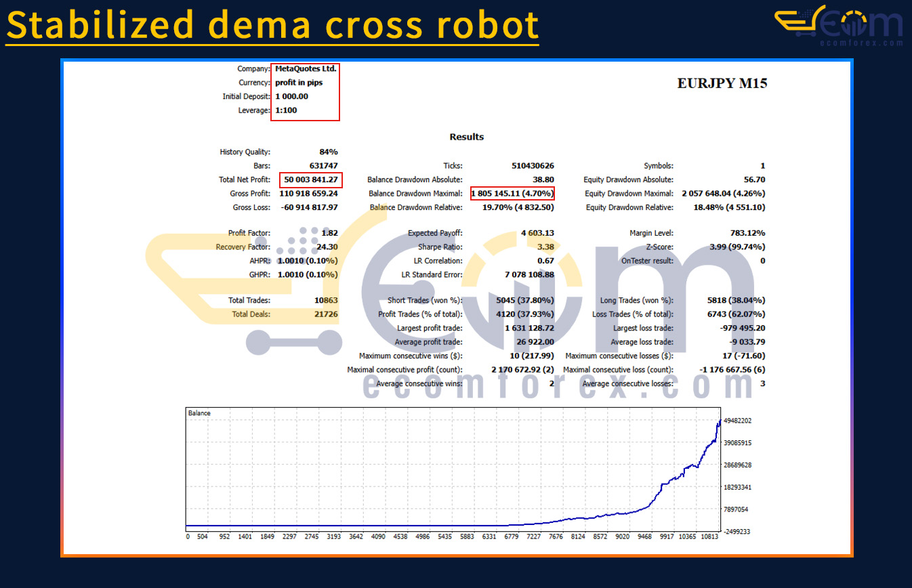Select the "EURJPY M15" heading
Viewport: 912px width, 588px height.
tap(722, 83)
